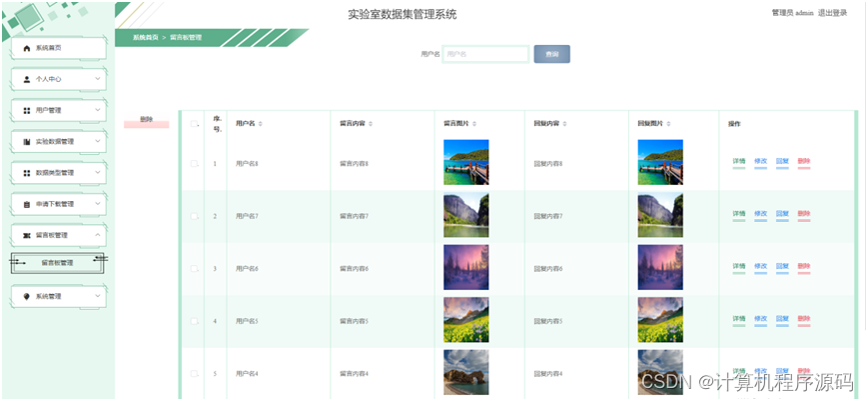The height and width of the screenshot is (401, 868).
Task: Click 退出登录 at top right
Action: point(833,13)
